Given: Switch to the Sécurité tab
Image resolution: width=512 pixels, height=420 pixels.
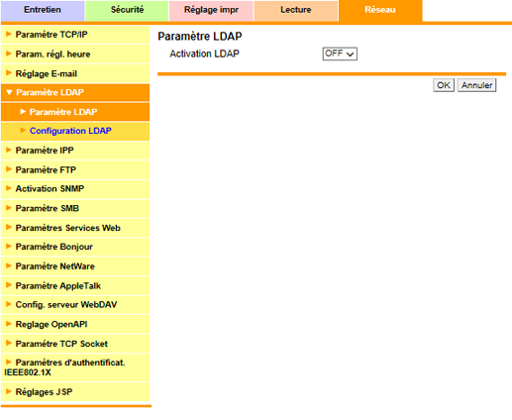Looking at the screenshot, I should pyautogui.click(x=127, y=10).
